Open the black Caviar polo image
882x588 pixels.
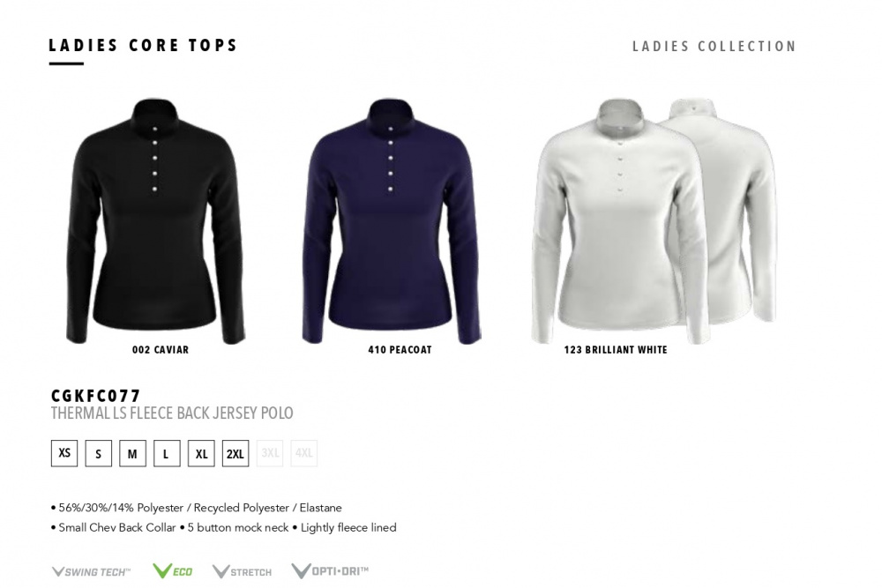pyautogui.click(x=154, y=221)
